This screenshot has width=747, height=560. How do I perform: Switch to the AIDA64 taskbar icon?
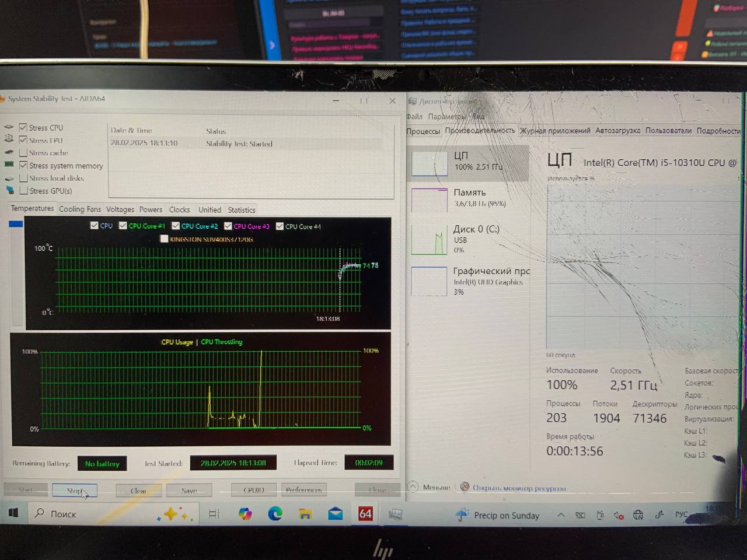365,514
